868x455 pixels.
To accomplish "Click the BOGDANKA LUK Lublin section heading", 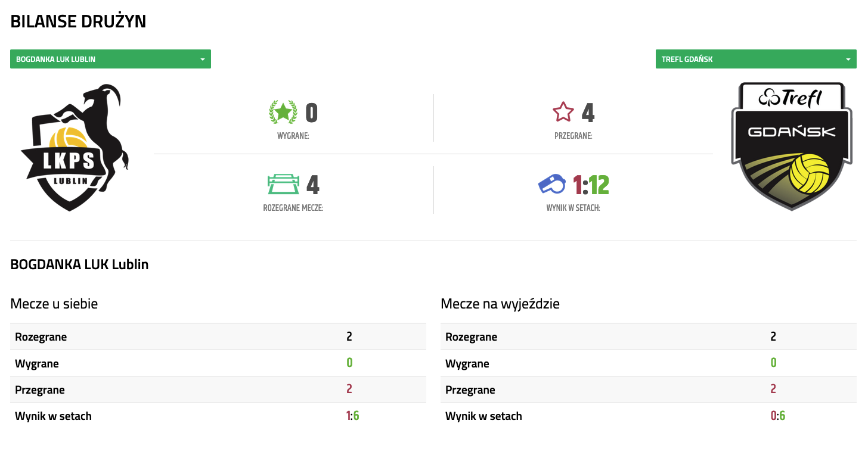I will click(79, 264).
